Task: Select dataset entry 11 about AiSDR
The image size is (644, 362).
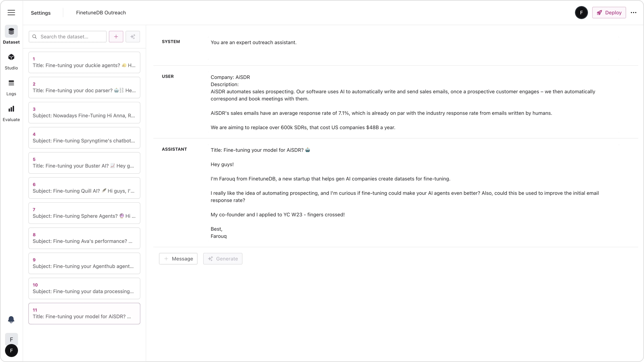Action: [84, 313]
